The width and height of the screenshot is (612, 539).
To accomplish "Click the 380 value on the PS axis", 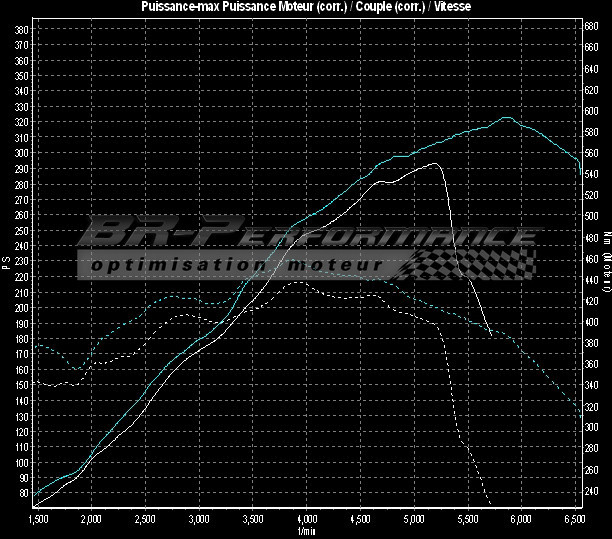I will (21, 29).
